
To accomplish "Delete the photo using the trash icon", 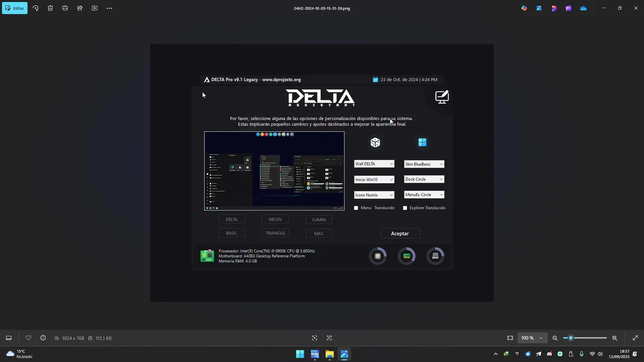I will 50,8.
